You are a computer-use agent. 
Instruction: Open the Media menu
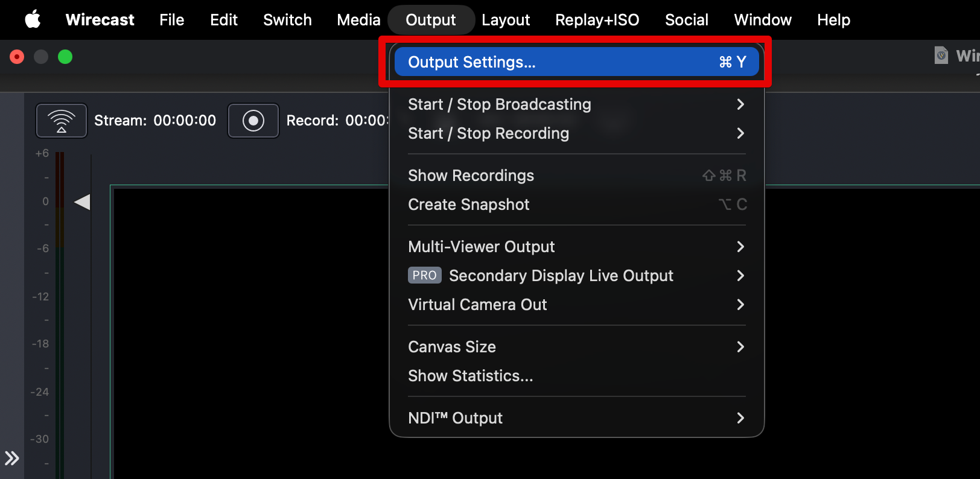358,20
